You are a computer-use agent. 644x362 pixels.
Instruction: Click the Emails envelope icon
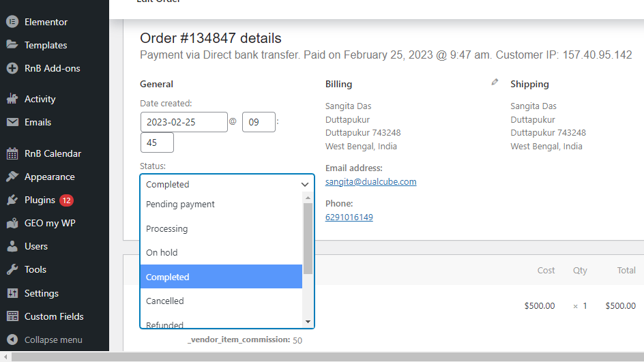point(12,122)
